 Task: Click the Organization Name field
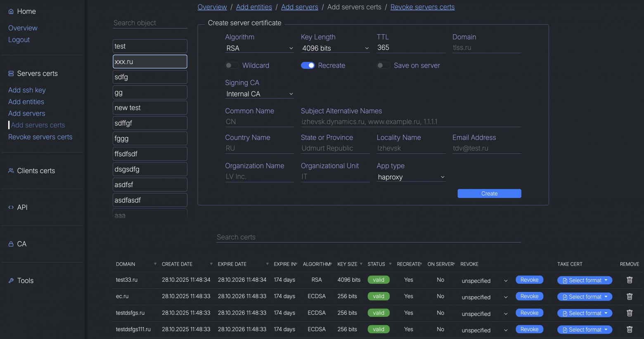[x=260, y=177]
